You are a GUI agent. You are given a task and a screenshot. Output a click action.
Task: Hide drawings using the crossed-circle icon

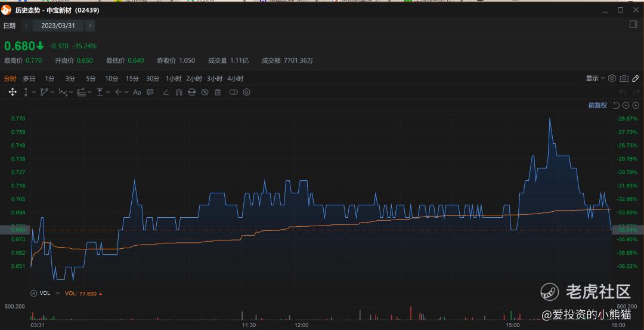[x=205, y=92]
